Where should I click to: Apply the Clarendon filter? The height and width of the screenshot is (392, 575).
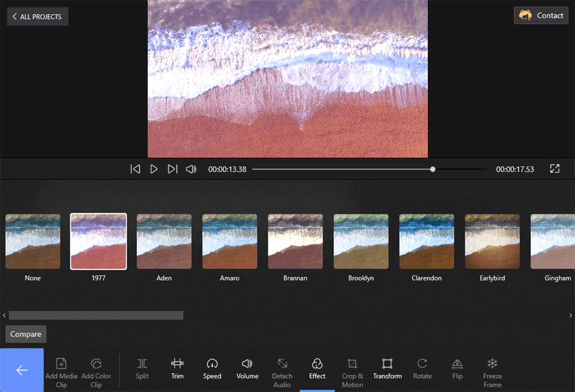tap(427, 242)
